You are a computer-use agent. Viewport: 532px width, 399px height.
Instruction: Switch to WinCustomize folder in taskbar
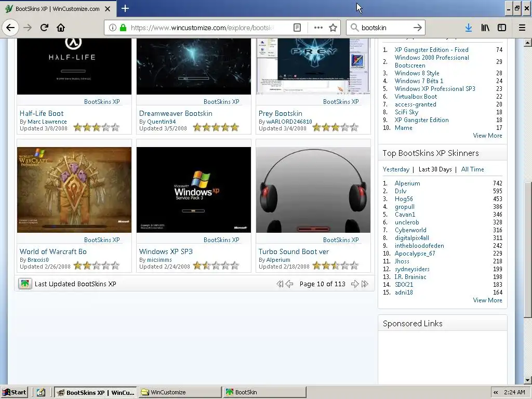(180, 392)
